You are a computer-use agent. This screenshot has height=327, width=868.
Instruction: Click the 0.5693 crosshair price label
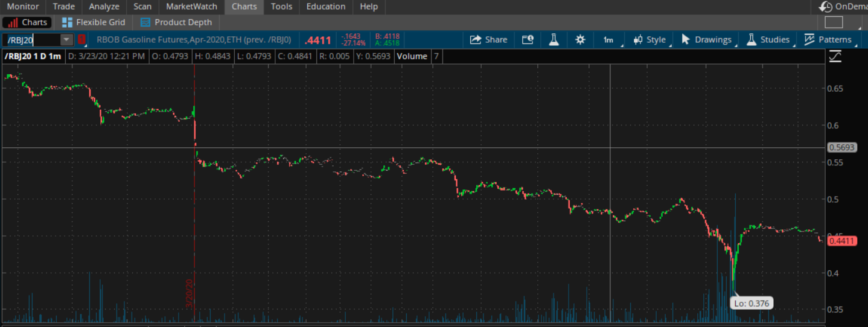coord(841,147)
